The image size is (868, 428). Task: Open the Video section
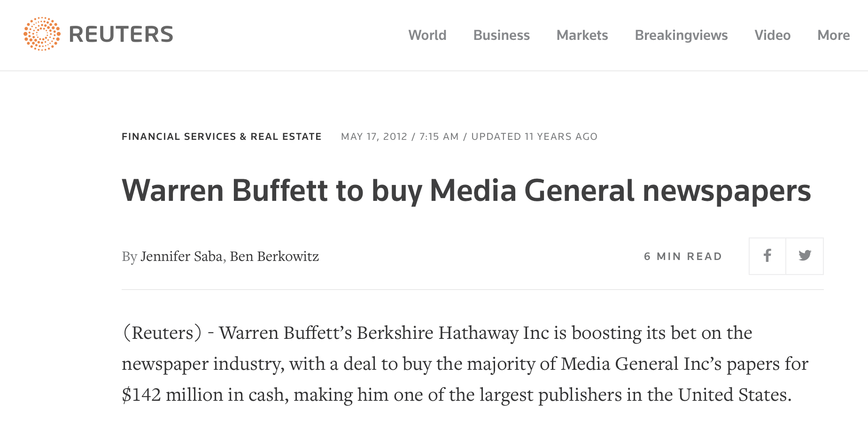pos(773,35)
